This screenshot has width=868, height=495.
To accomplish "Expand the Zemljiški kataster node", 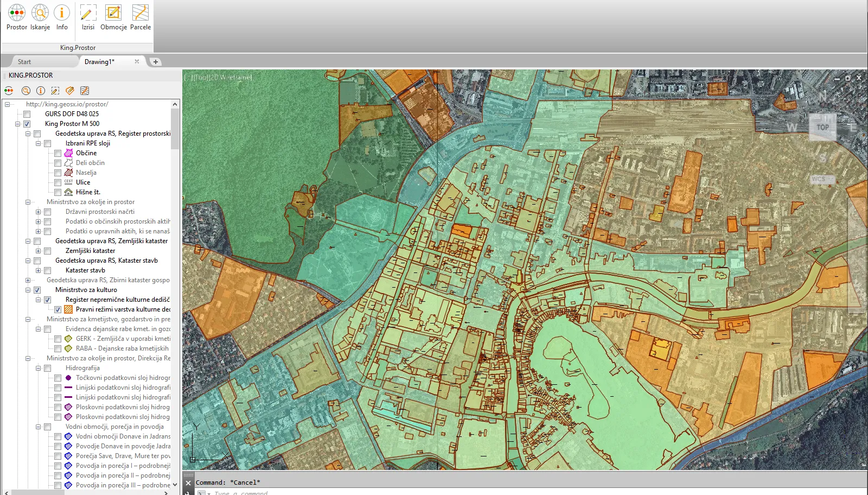I will click(x=38, y=251).
